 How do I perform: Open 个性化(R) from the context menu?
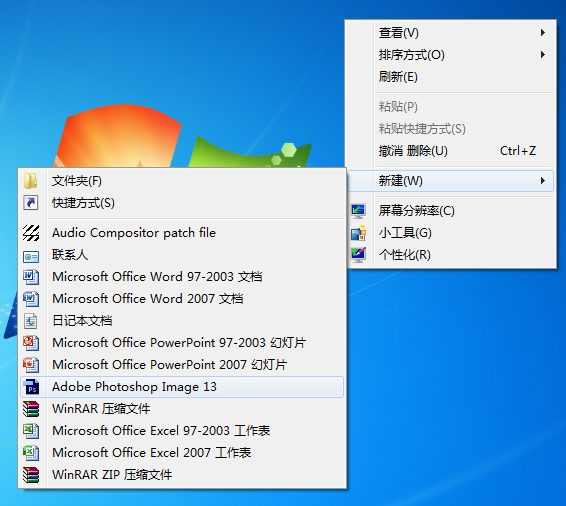450,255
